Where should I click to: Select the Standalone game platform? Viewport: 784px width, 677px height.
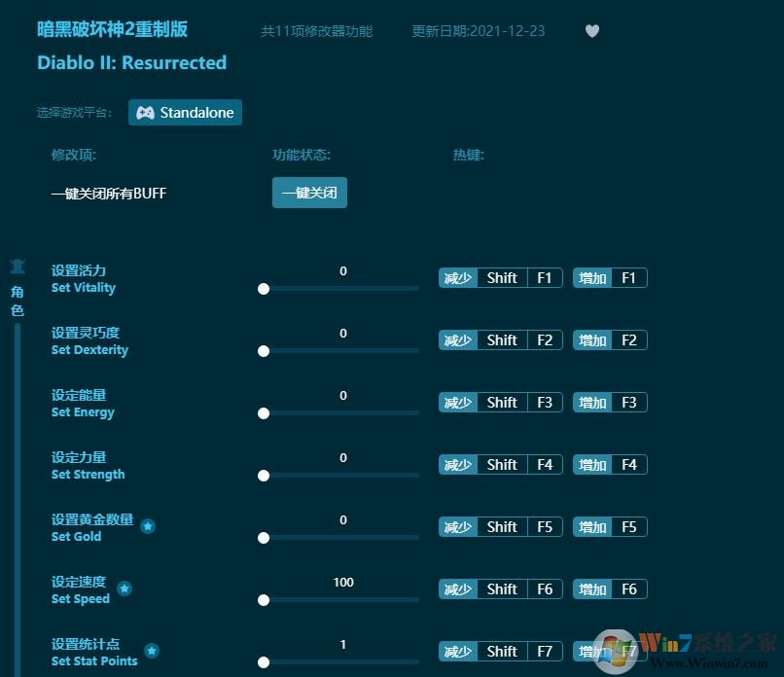pyautogui.click(x=185, y=112)
